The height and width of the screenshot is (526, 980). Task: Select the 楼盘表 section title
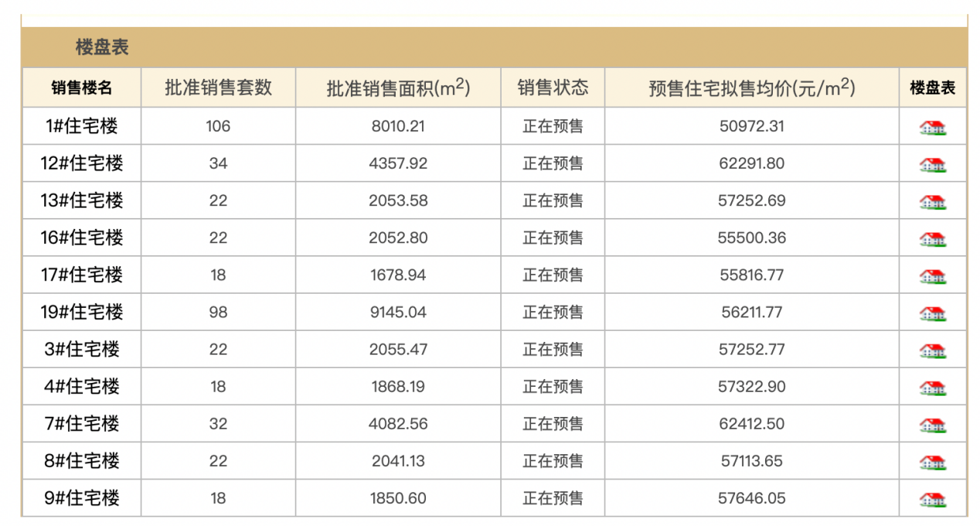(x=102, y=47)
